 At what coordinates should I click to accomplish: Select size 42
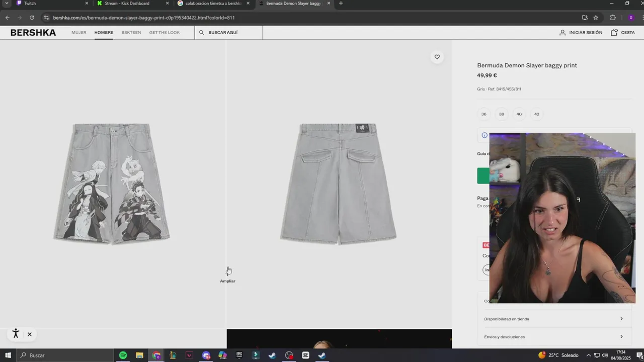537,114
